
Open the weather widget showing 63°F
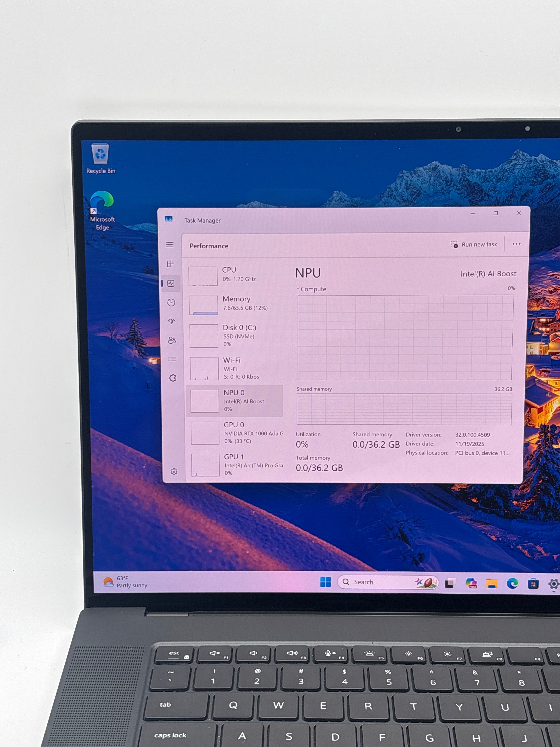pyautogui.click(x=125, y=582)
